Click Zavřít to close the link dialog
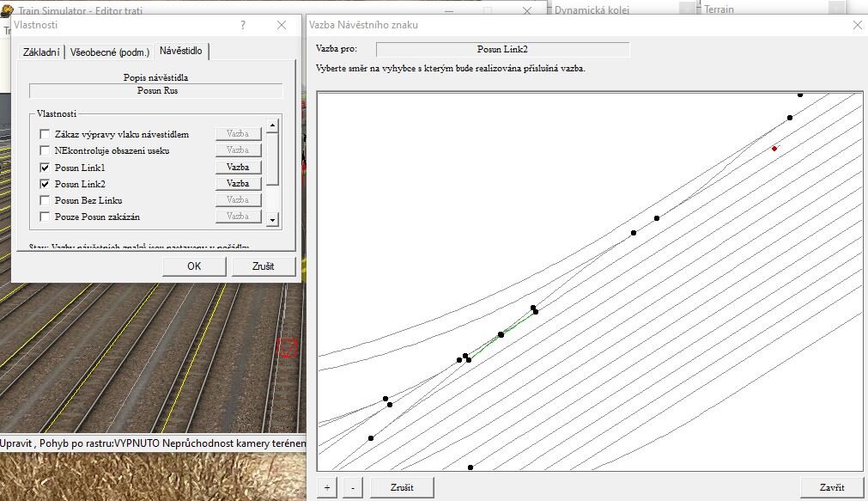Screen dimensions: 868x501 point(831,487)
